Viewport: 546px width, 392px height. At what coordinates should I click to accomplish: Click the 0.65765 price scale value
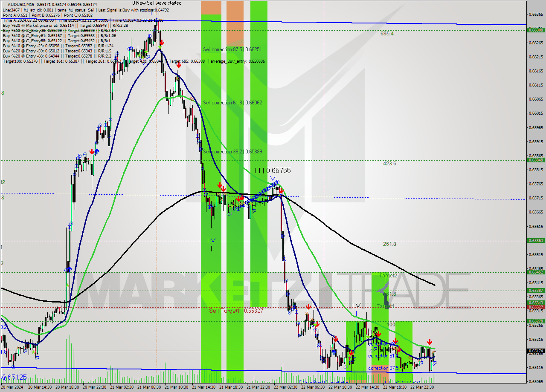536,184
